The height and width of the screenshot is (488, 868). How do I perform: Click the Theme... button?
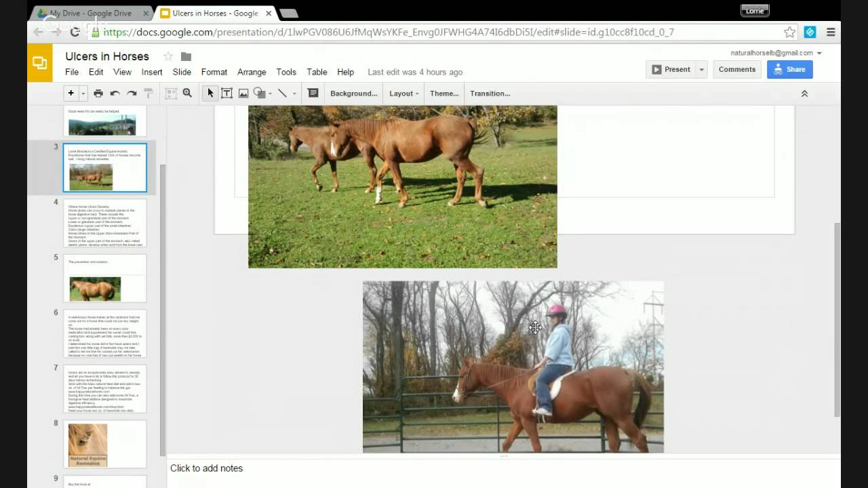tap(444, 94)
